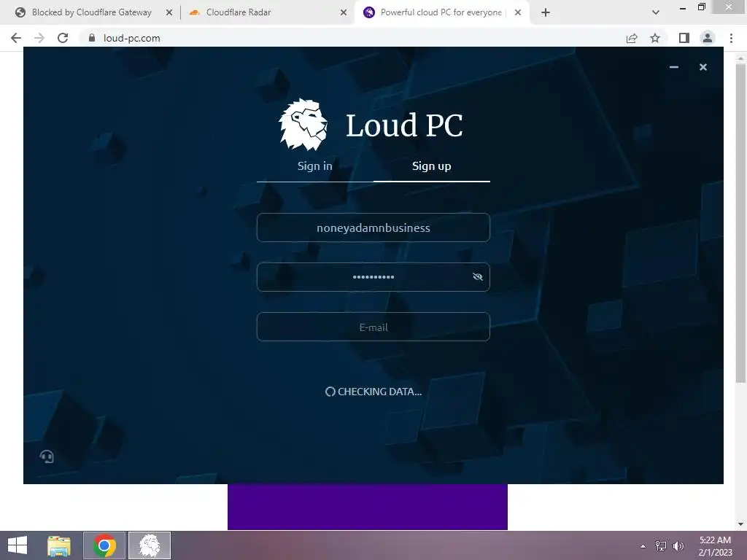Viewport: 747px width, 560px height.
Task: Open the support headset icon
Action: point(47,456)
